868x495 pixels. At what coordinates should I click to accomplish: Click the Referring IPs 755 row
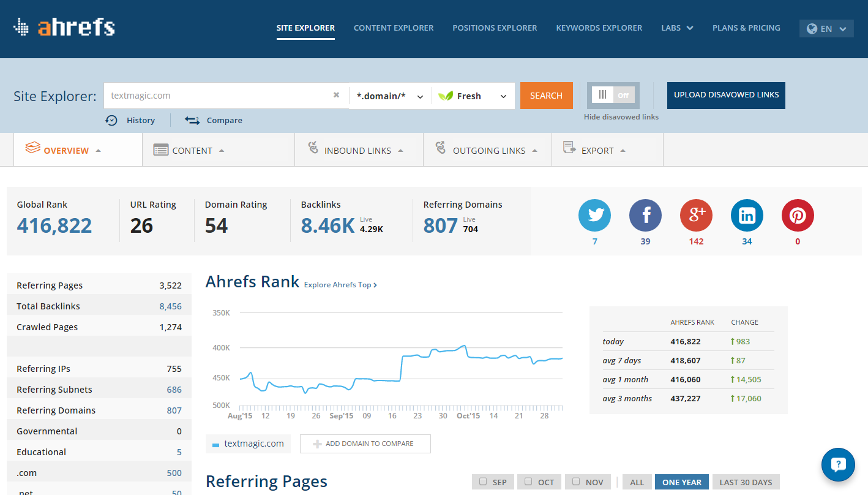[x=99, y=369]
